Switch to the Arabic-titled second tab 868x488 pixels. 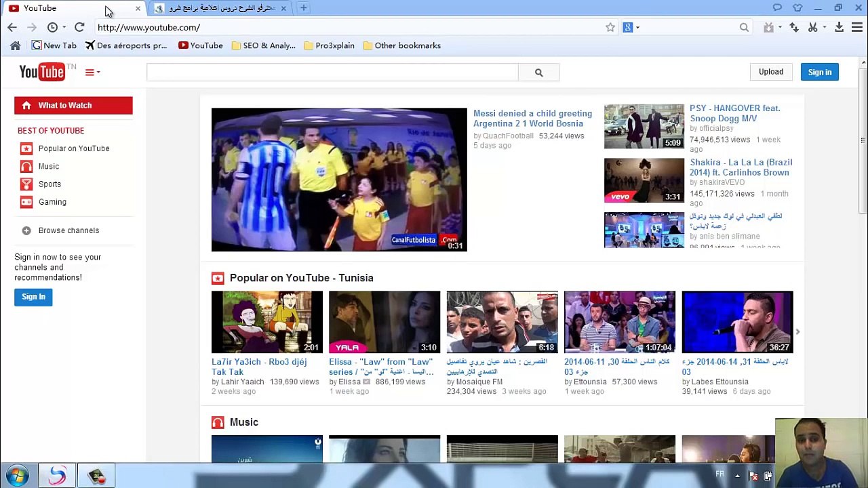220,8
